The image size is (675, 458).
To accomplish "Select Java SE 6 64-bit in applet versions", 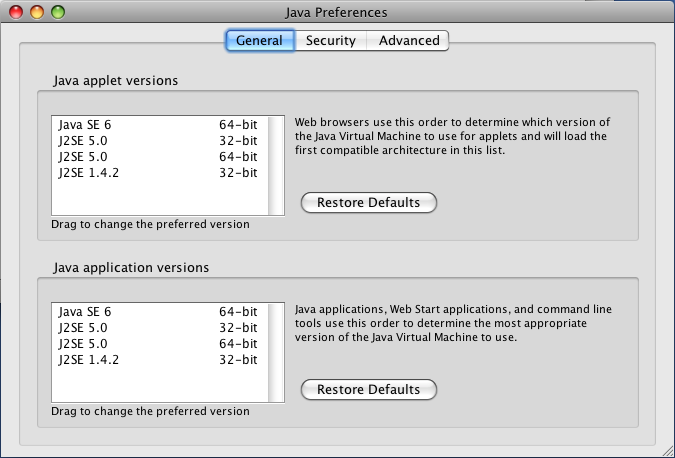I will 160,125.
